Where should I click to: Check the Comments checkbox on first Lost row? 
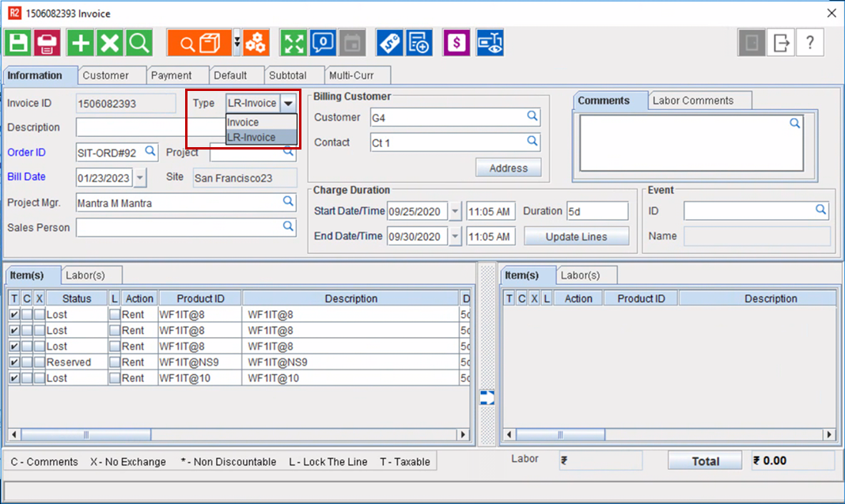[x=26, y=315]
